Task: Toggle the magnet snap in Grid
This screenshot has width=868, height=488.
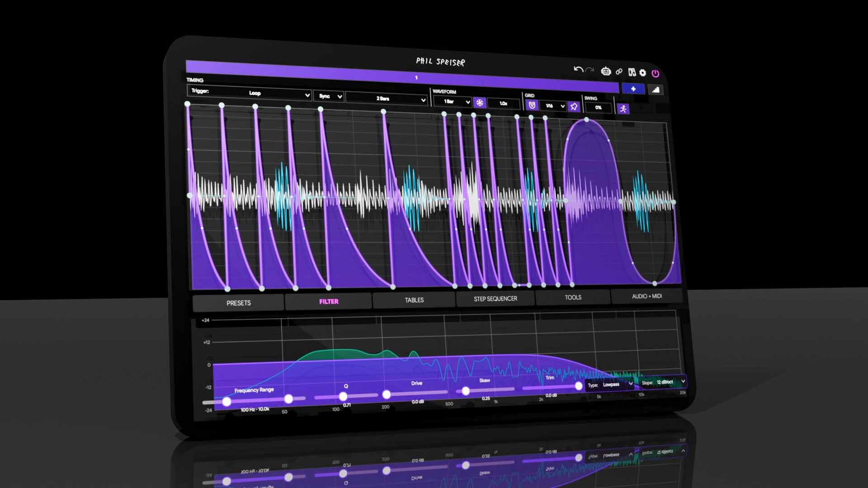Action: (532, 105)
